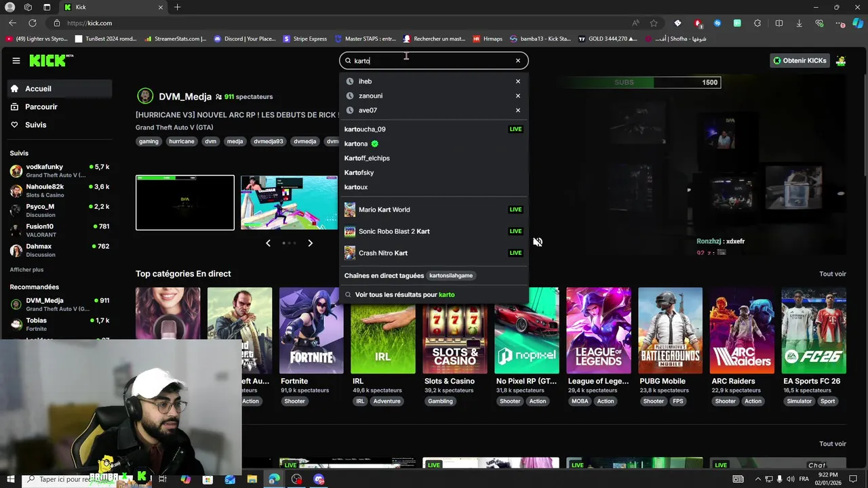
Task: Open Sonic Robo Blast 2 Kart category
Action: click(434, 231)
